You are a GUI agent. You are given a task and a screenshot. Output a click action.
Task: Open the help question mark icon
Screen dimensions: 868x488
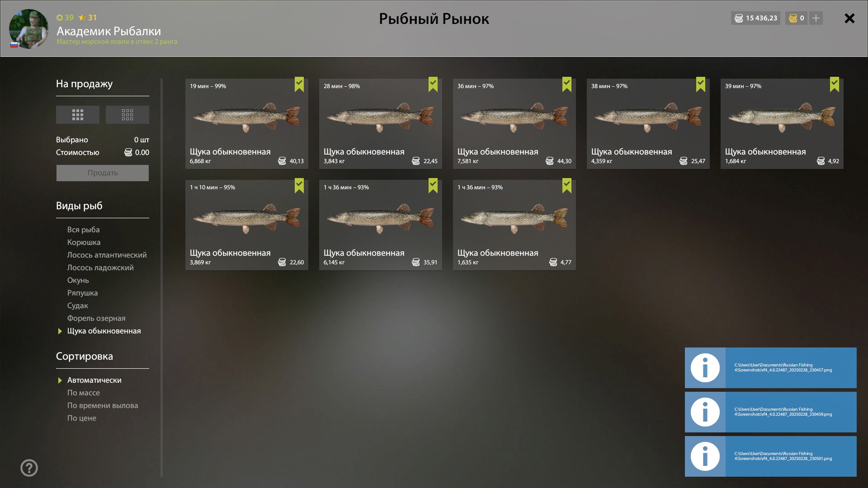(29, 468)
